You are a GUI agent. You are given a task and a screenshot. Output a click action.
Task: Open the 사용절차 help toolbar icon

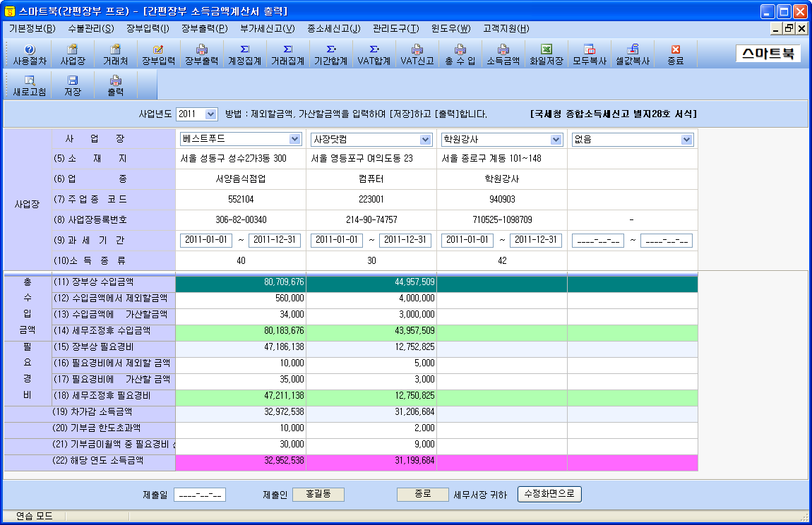tap(30, 54)
